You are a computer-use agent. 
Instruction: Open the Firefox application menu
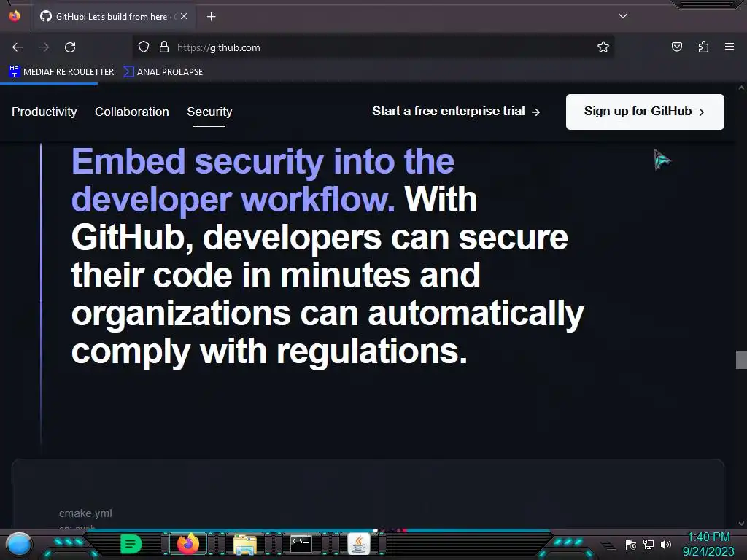[729, 47]
